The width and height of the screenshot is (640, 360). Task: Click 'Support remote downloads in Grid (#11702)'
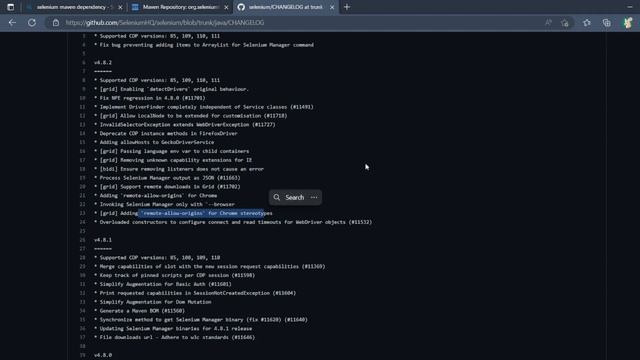click(167, 187)
